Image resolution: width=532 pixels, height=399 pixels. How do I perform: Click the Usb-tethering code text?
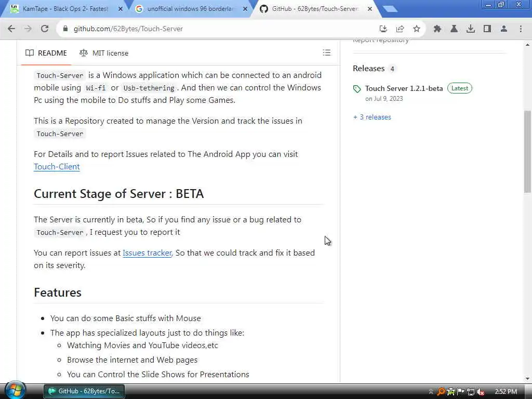point(149,88)
